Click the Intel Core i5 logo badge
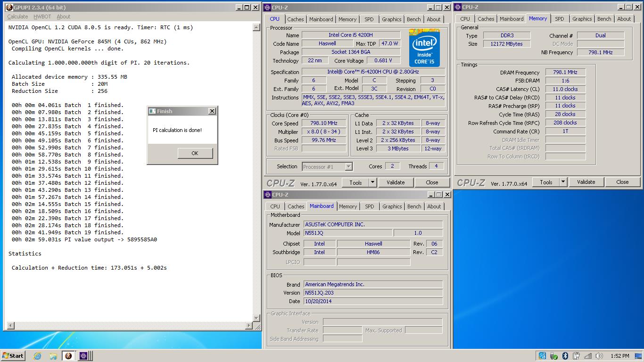The width and height of the screenshot is (644, 362). (x=424, y=48)
